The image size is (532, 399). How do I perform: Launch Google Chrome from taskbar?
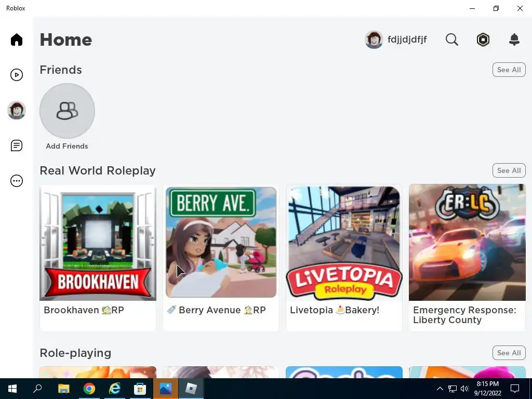(x=89, y=389)
